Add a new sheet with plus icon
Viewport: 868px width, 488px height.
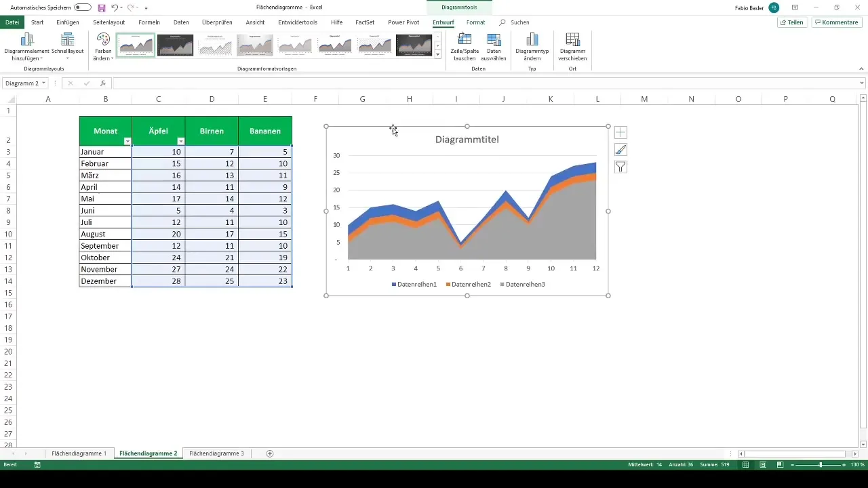coord(270,453)
